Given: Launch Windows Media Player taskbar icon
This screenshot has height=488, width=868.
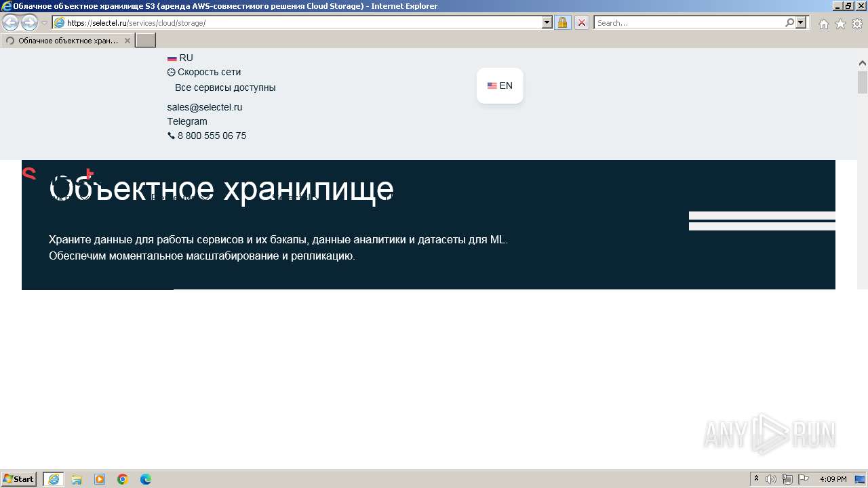Looking at the screenshot, I should pos(100,479).
